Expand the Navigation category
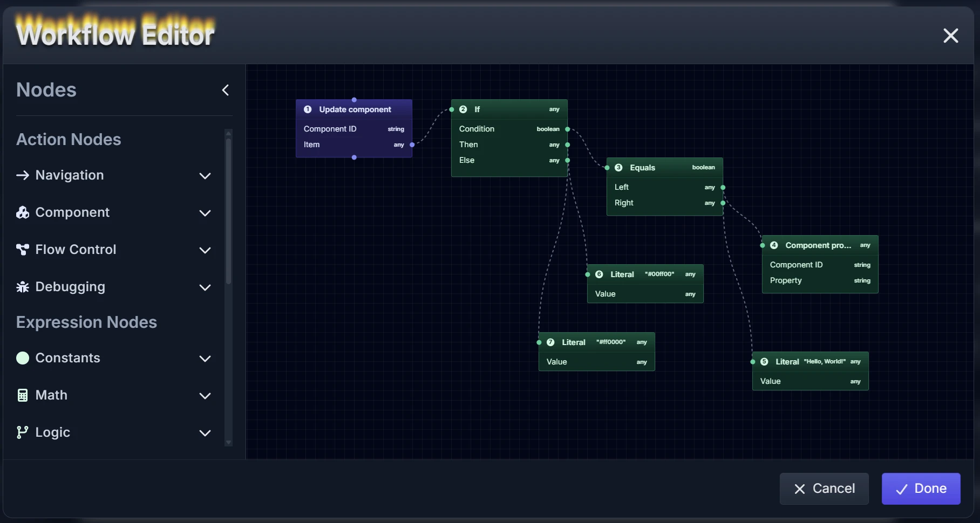 [205, 176]
